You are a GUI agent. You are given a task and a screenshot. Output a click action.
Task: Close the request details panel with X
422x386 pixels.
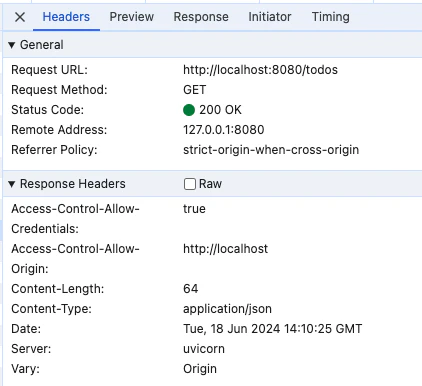tap(20, 17)
